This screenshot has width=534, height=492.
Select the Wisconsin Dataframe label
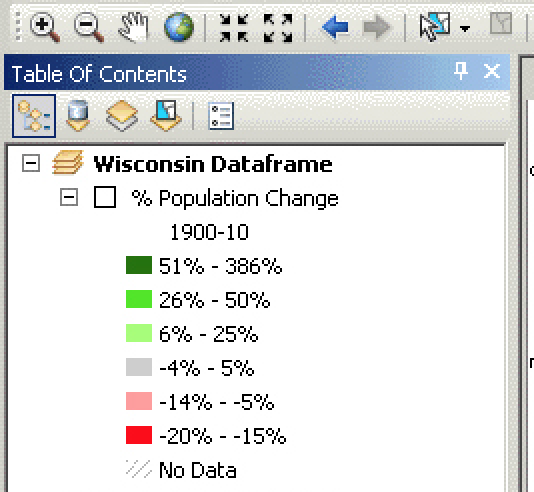213,164
